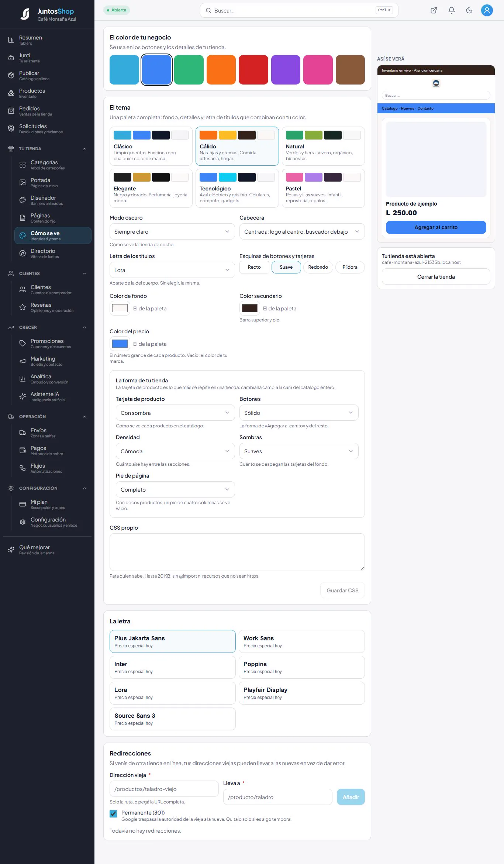Click the Diseñador palette icon
This screenshot has height=864, width=504.
click(23, 200)
